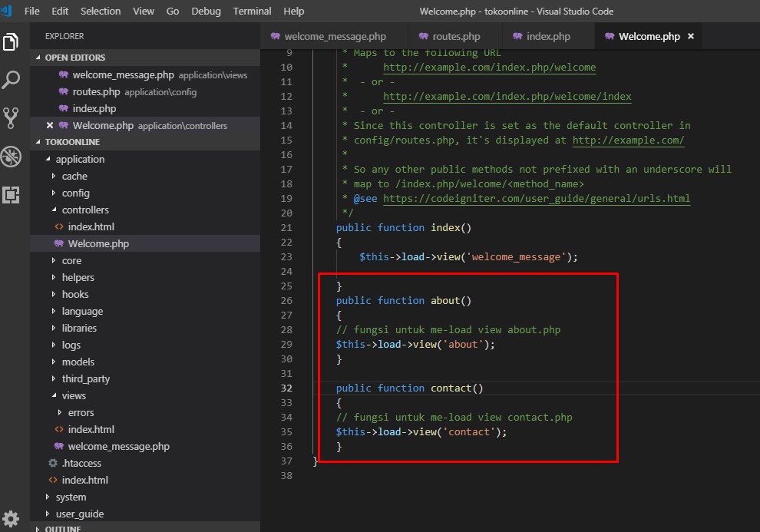
Task: Click the 'contact' string on line 35
Action: click(469, 431)
